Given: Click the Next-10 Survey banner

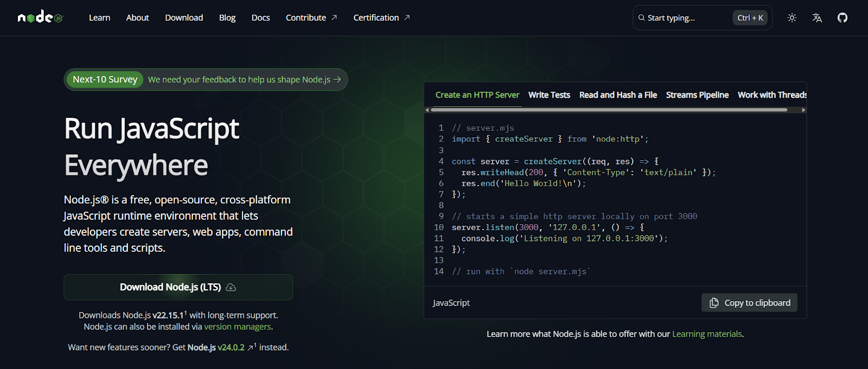Looking at the screenshot, I should (x=206, y=80).
